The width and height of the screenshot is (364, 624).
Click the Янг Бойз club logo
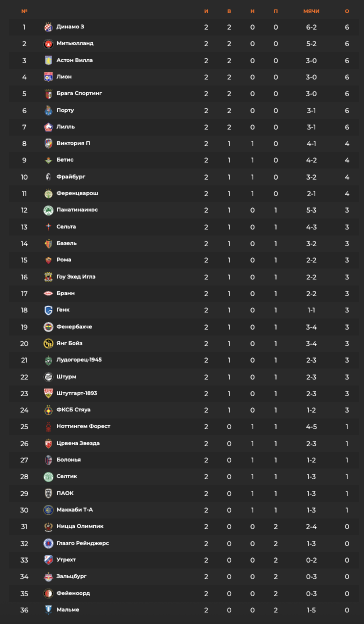48,343
